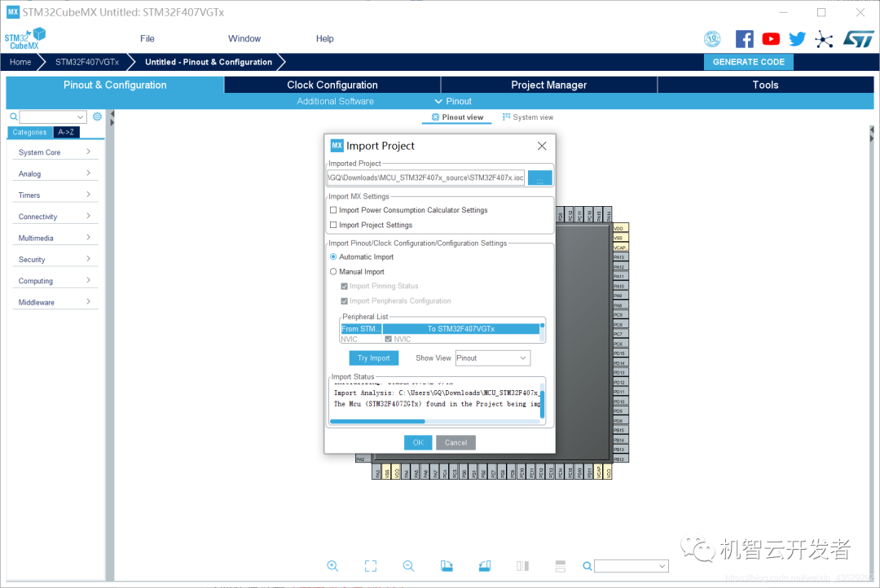The width and height of the screenshot is (880, 588).
Task: Toggle Import Peripherals Configuration checkbox
Action: [x=345, y=301]
